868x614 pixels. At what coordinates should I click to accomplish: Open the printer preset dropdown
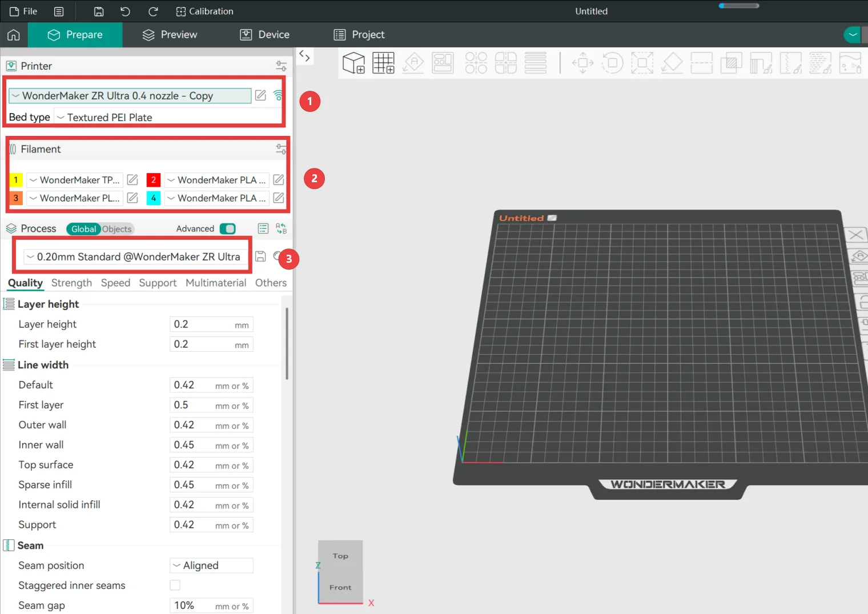pos(130,96)
